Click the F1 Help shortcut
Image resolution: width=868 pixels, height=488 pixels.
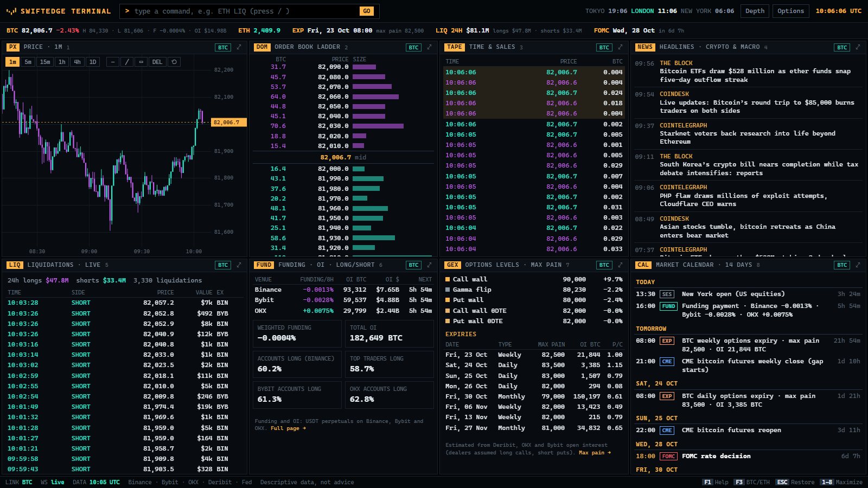[715, 482]
